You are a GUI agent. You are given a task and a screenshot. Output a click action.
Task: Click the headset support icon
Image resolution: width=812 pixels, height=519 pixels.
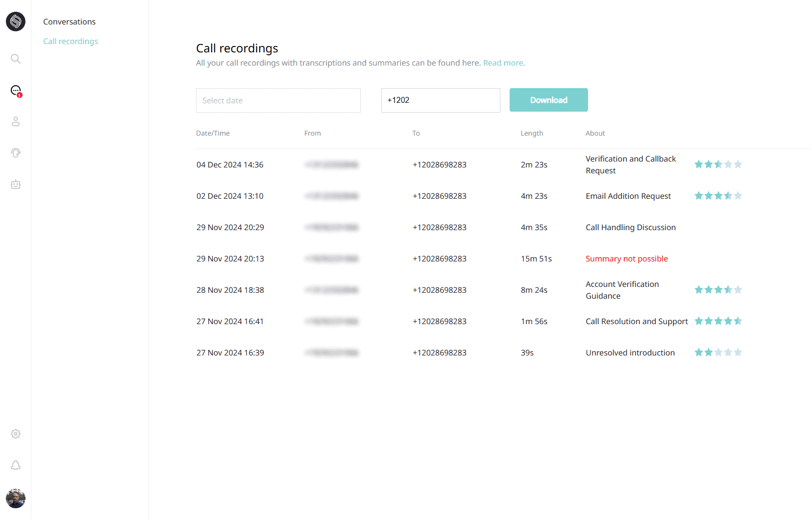point(16,153)
